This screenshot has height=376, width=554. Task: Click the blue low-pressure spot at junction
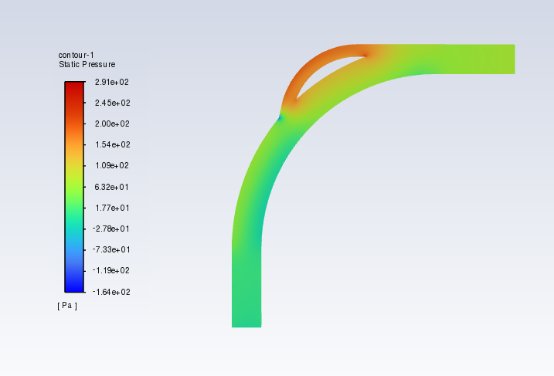point(280,118)
